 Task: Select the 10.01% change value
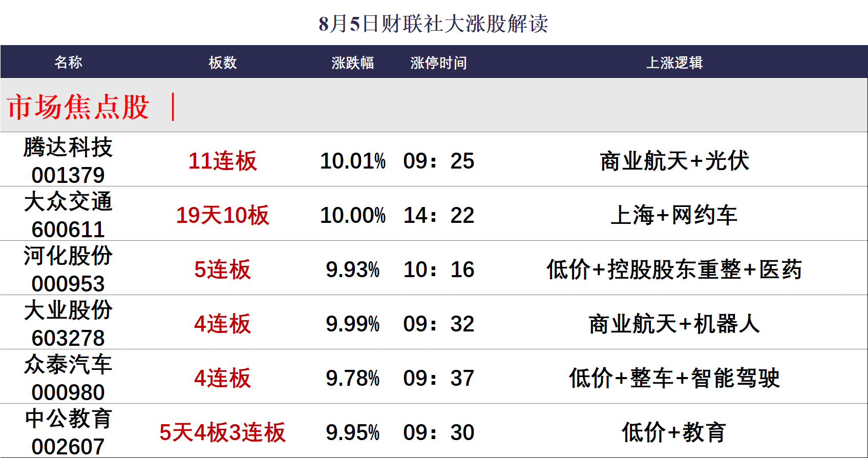pos(353,161)
